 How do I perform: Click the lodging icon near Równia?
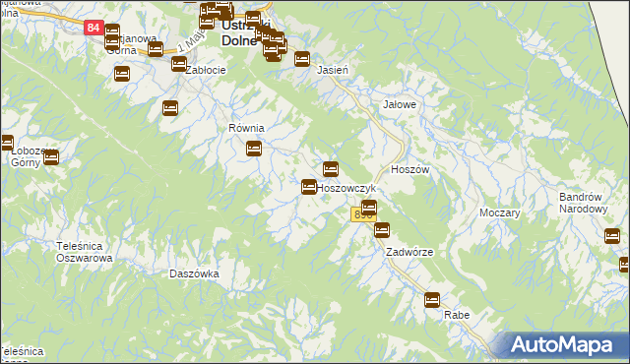coord(254,149)
